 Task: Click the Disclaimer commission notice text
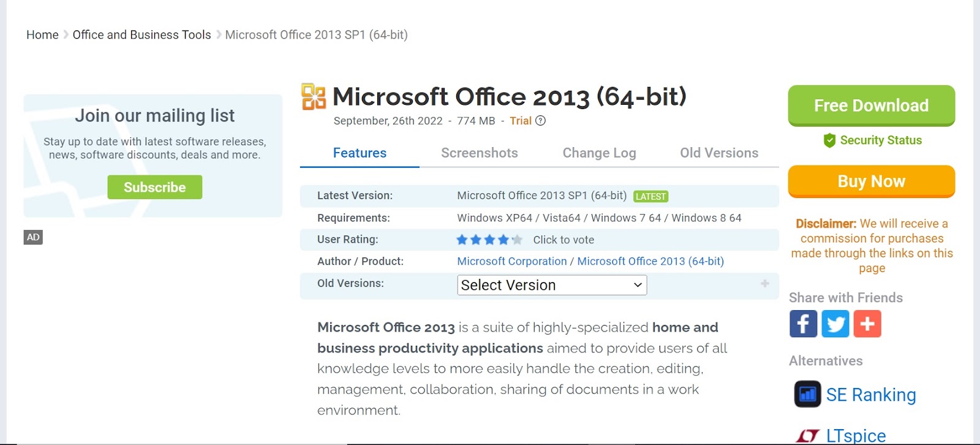(x=872, y=246)
